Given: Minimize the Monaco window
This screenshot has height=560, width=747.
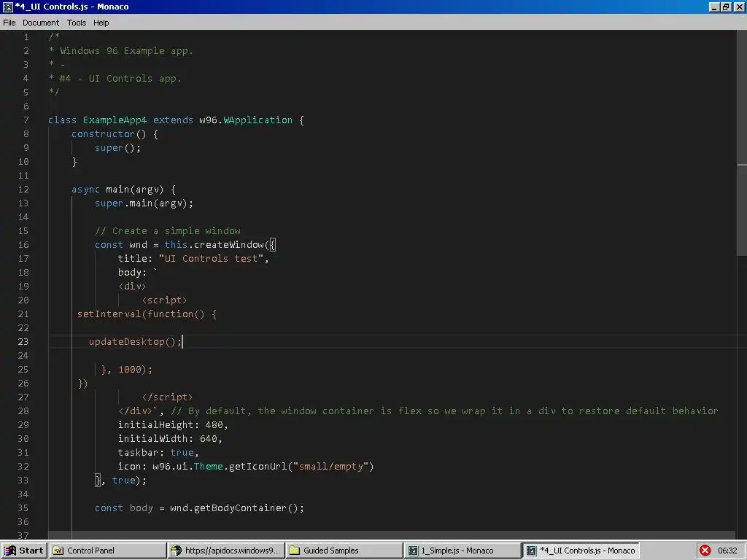Looking at the screenshot, I should tap(714, 7).
